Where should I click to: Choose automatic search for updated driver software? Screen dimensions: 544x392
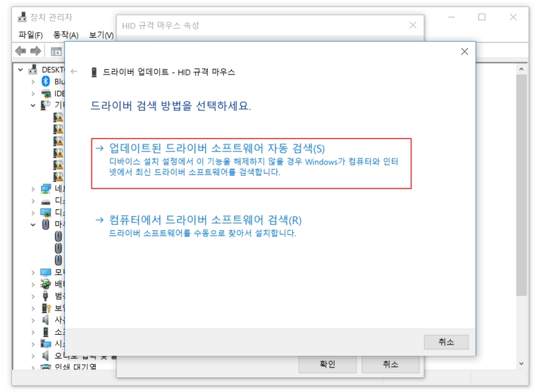(x=251, y=163)
